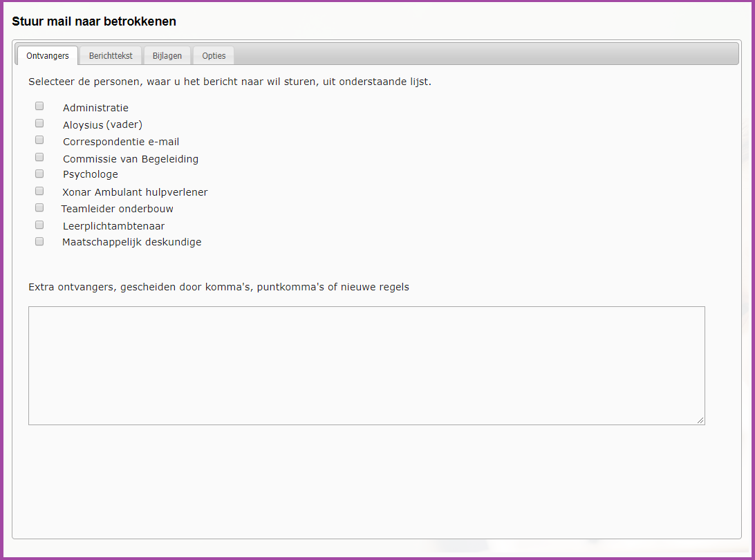Click inside the extra ontvangers text area
This screenshot has height=560, width=755.
click(x=366, y=365)
